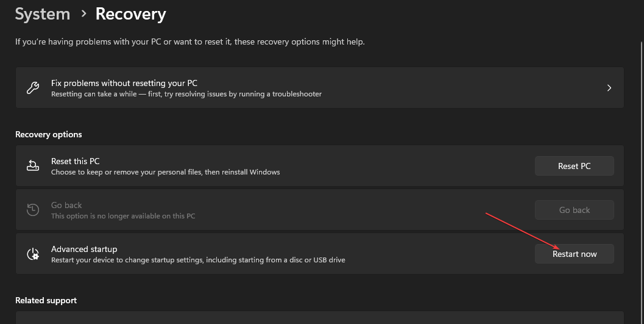Click the Go back option title text
The height and width of the screenshot is (324, 644).
pyautogui.click(x=66, y=205)
